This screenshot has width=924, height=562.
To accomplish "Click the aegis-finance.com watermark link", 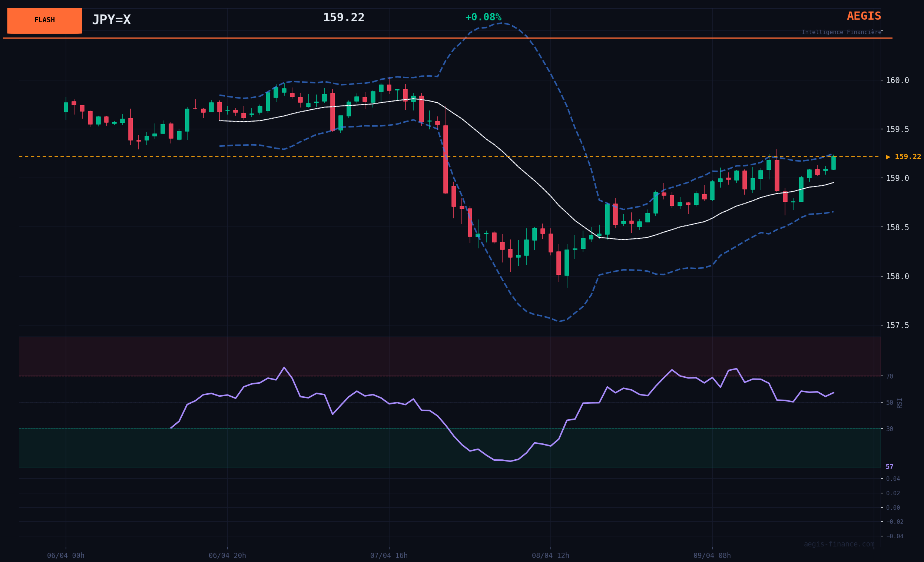I will (838, 544).
